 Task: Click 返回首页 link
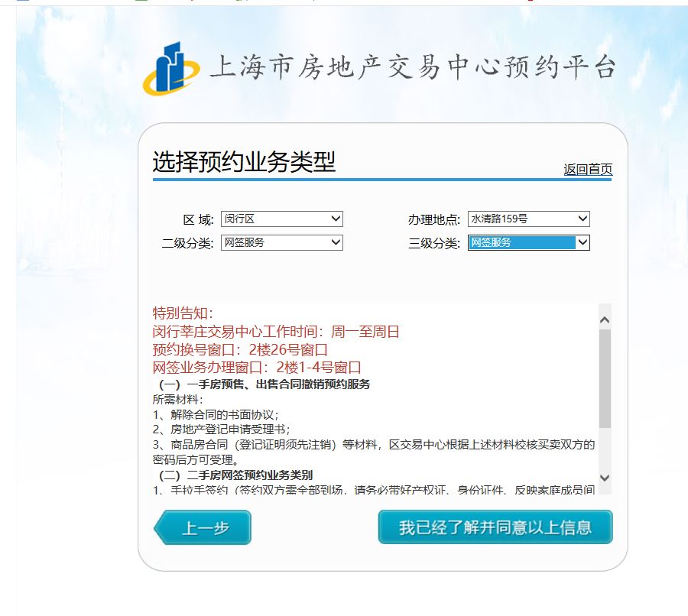[x=591, y=168]
